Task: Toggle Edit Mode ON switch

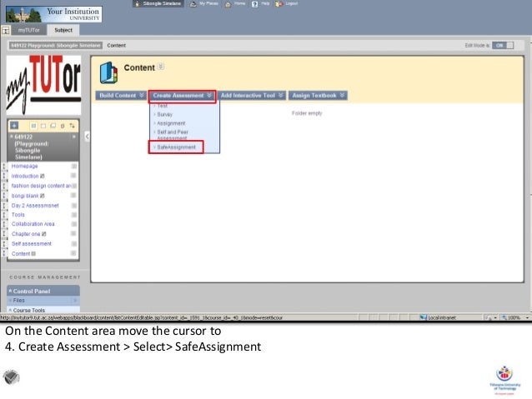Action: click(503, 46)
